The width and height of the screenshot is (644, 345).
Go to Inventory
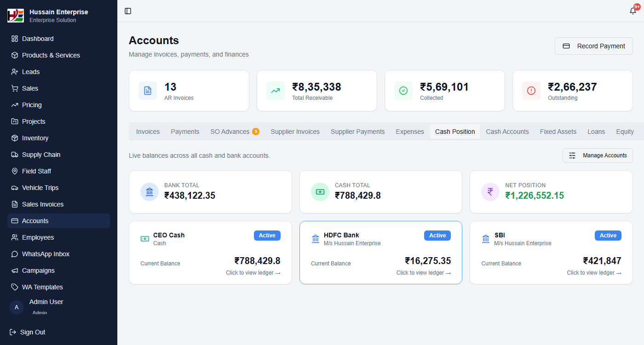(x=58, y=138)
